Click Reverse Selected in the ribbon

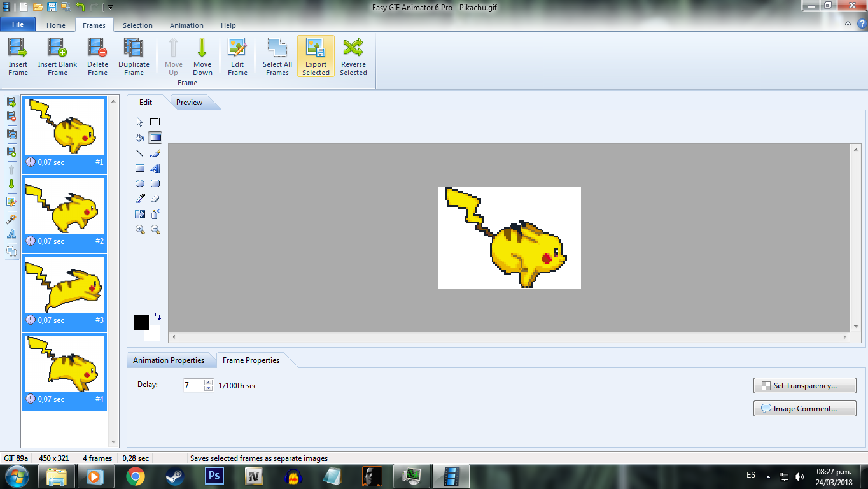coord(353,57)
